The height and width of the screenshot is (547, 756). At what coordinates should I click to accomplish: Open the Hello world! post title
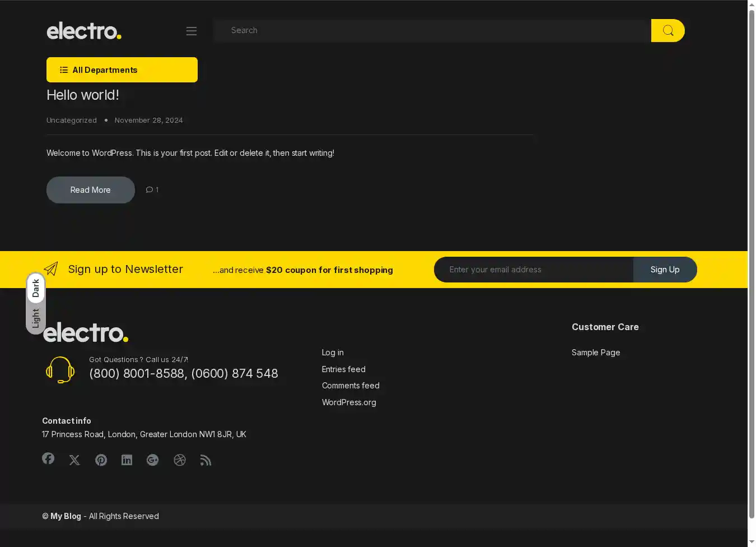click(x=83, y=95)
